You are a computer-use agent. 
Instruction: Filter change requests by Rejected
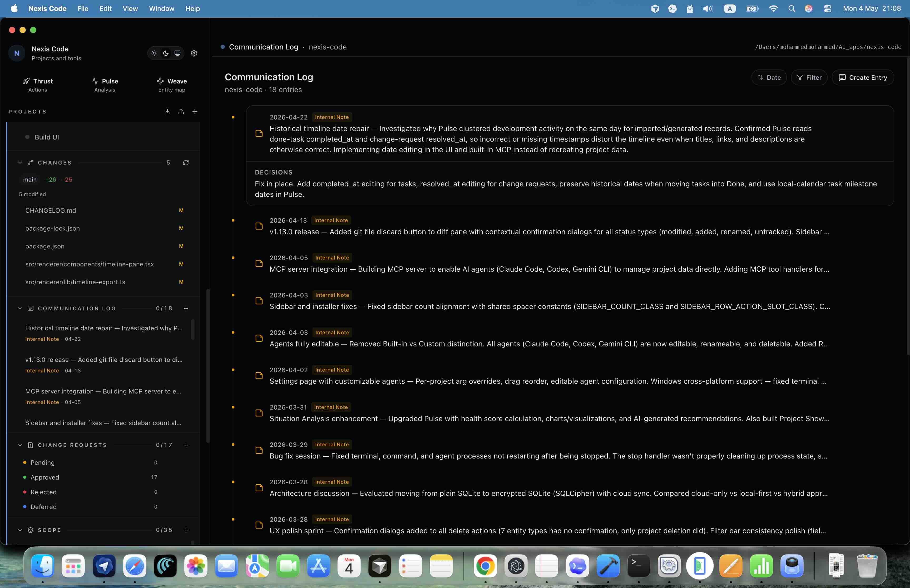pos(91,492)
